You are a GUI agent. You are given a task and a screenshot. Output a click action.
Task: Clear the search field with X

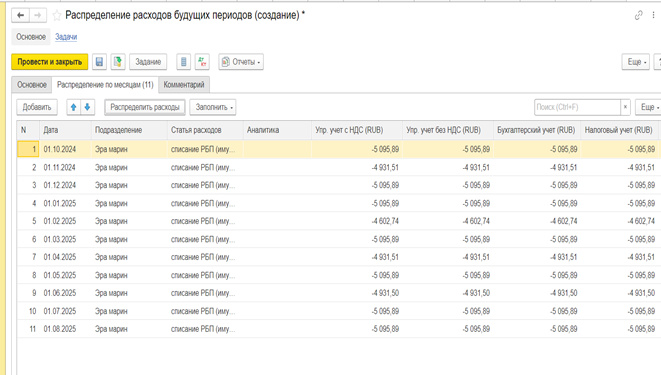[x=626, y=107]
